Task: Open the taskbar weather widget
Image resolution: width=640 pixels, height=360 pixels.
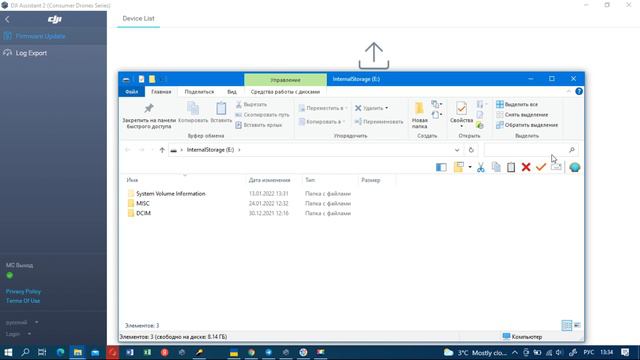Action: [x=476, y=353]
